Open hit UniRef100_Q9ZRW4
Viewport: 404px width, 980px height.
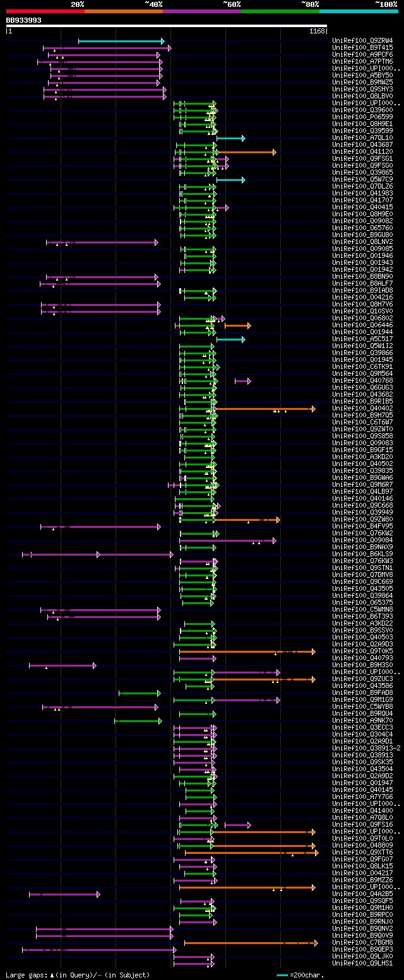[x=362, y=40]
